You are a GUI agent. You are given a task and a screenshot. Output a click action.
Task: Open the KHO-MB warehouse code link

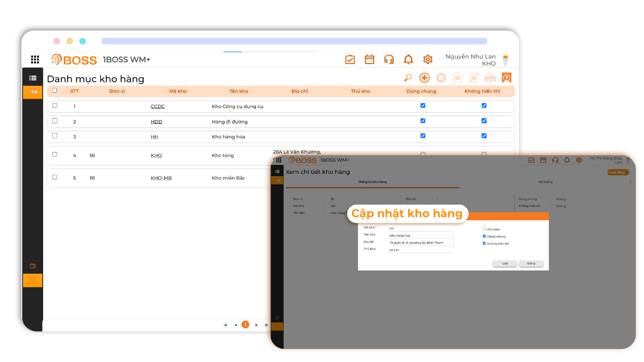[161, 178]
